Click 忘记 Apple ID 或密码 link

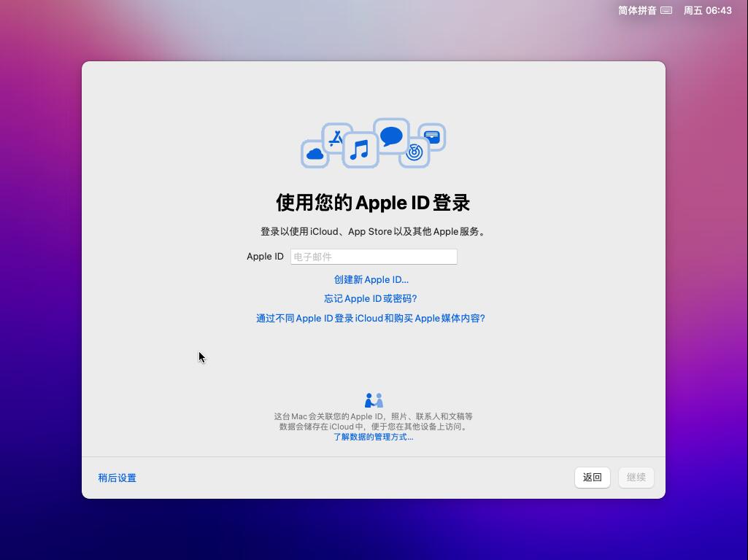[369, 298]
